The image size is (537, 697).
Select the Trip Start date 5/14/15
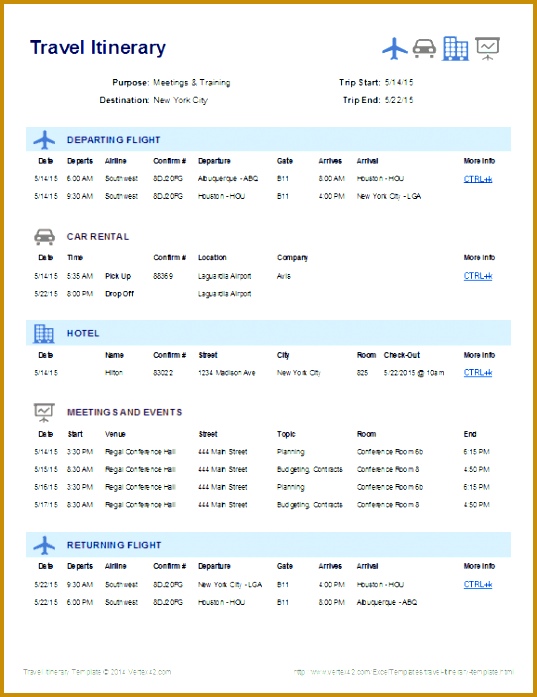pos(399,83)
